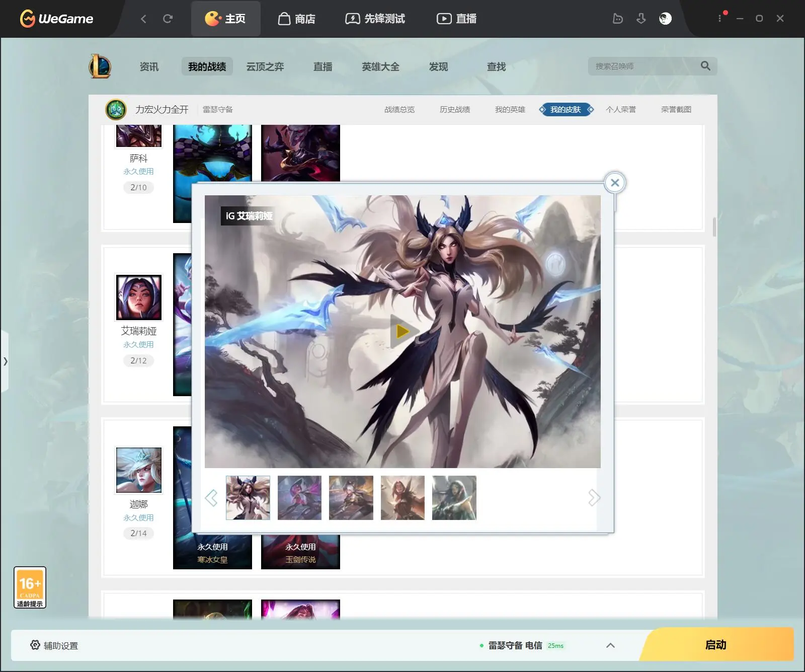Refresh the page with the reload icon

168,19
